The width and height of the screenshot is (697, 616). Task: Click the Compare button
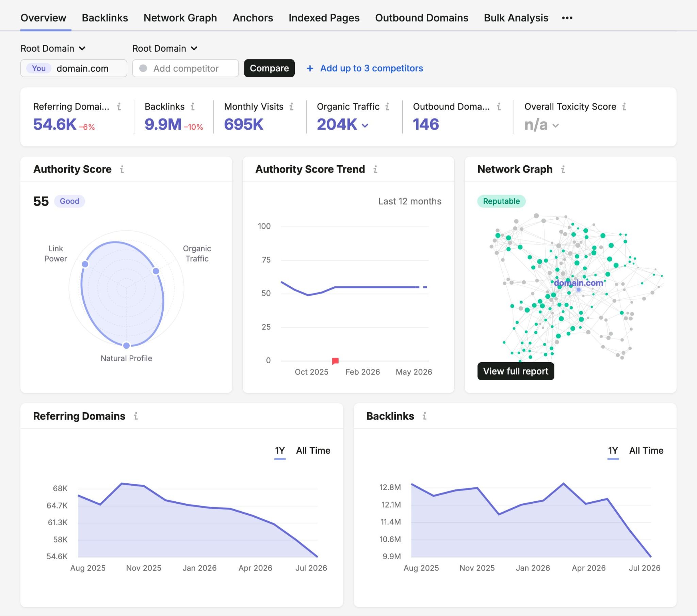[x=269, y=68]
